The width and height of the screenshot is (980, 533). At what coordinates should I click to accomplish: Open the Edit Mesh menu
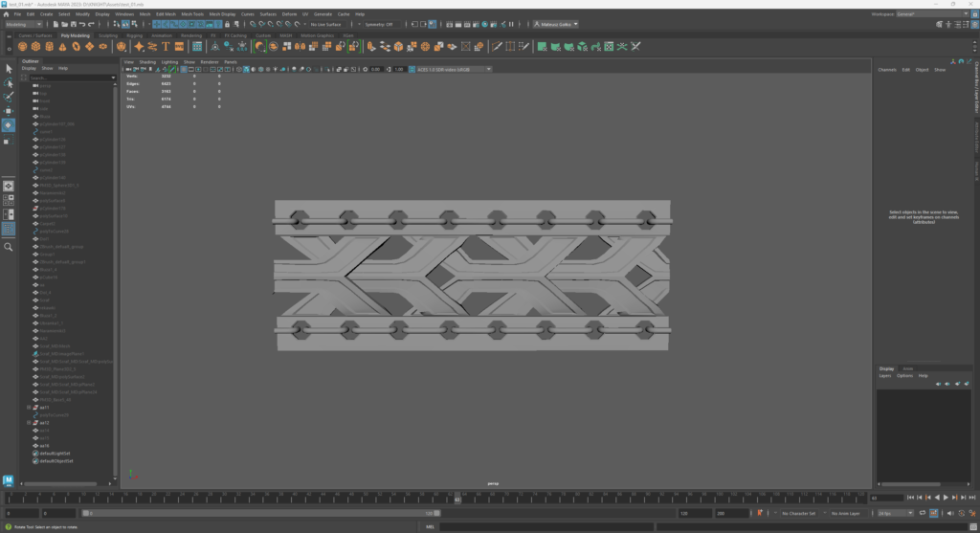pyautogui.click(x=166, y=13)
